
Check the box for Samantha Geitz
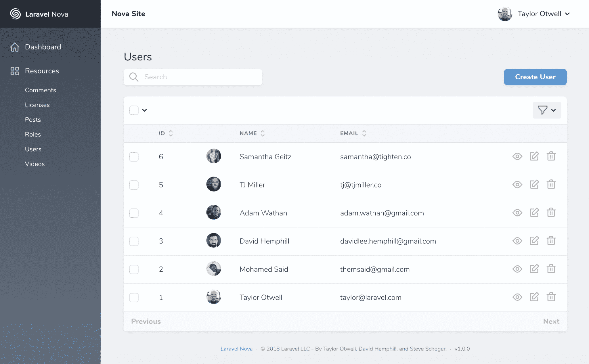click(x=134, y=157)
